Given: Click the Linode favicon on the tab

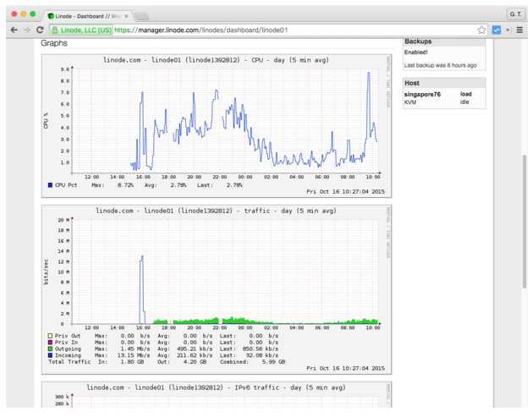Looking at the screenshot, I should [51, 15].
